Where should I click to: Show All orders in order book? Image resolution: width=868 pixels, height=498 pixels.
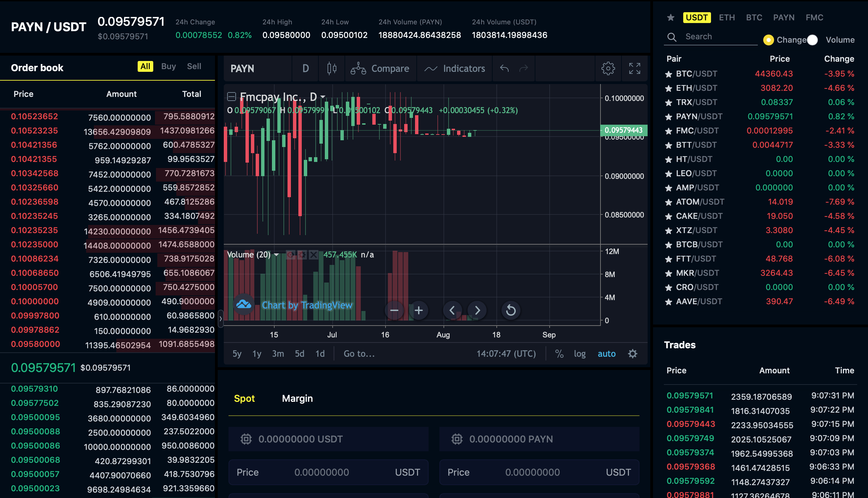pyautogui.click(x=145, y=66)
